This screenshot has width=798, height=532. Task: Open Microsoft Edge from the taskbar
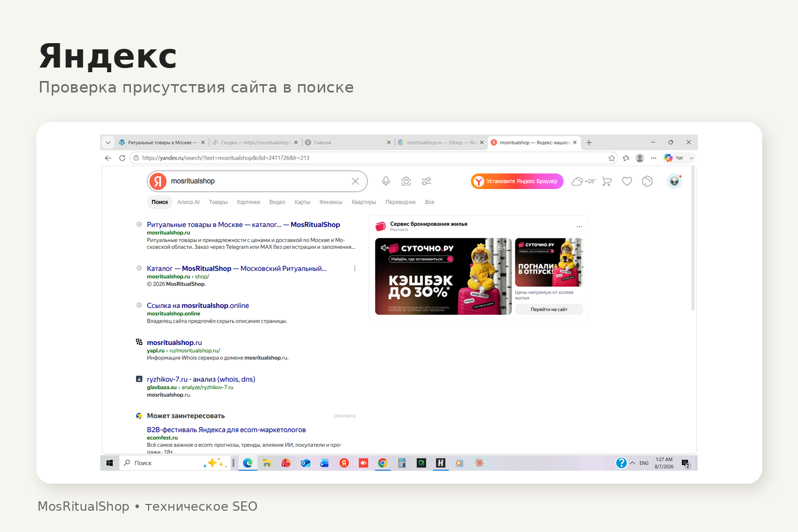(248, 463)
